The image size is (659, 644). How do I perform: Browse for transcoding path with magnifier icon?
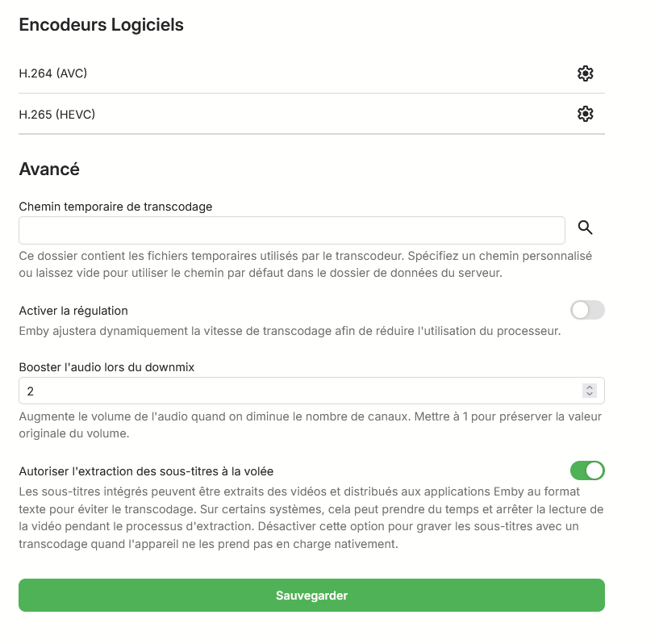click(x=586, y=228)
